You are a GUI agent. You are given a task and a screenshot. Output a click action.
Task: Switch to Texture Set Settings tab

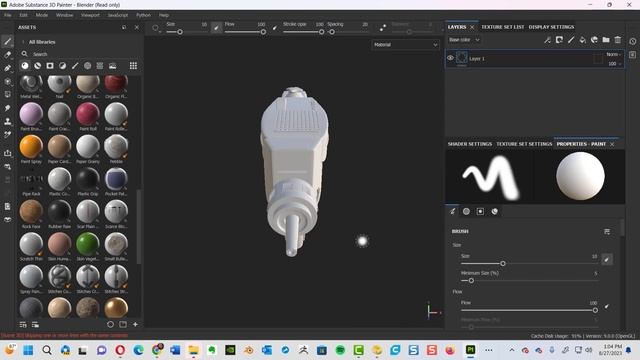coord(524,144)
